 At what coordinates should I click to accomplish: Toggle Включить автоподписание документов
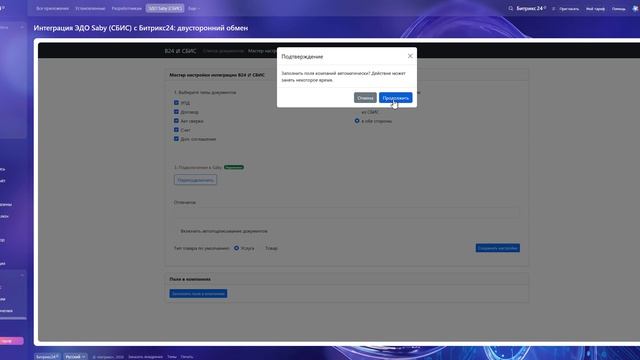[x=224, y=231]
